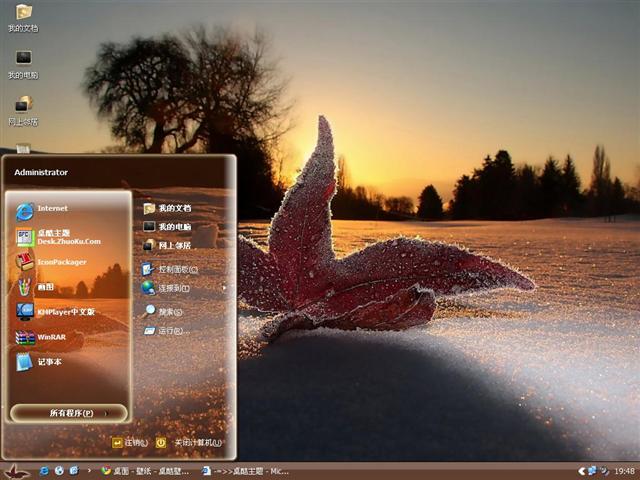
Task: Click the tray icon next to clock
Action: tap(604, 471)
